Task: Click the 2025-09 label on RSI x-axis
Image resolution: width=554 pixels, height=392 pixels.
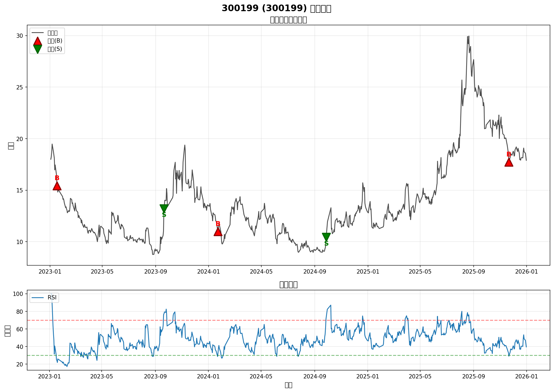Action: [x=474, y=376]
